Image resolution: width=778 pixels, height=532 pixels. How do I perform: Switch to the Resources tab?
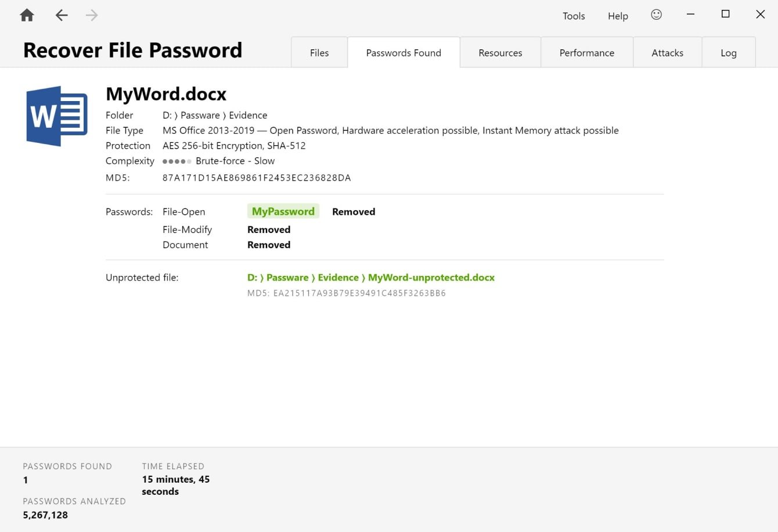point(500,53)
